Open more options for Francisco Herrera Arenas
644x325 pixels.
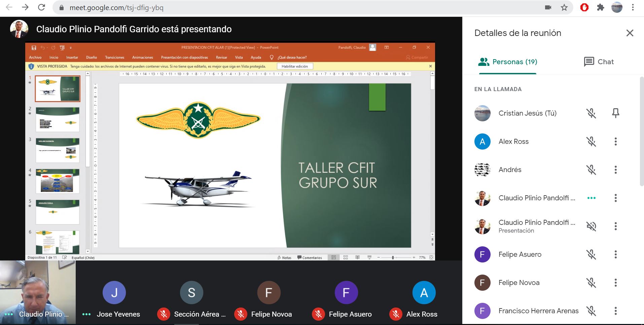616,311
